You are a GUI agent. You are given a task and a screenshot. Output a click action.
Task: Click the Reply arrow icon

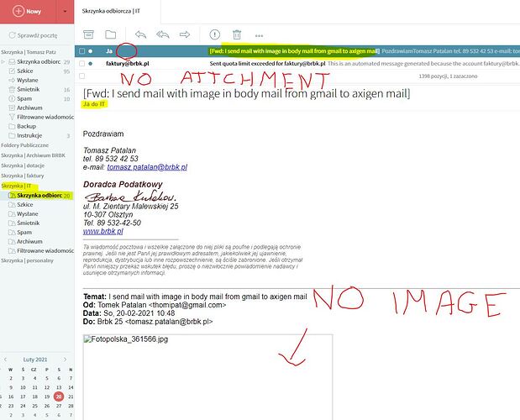pos(140,34)
